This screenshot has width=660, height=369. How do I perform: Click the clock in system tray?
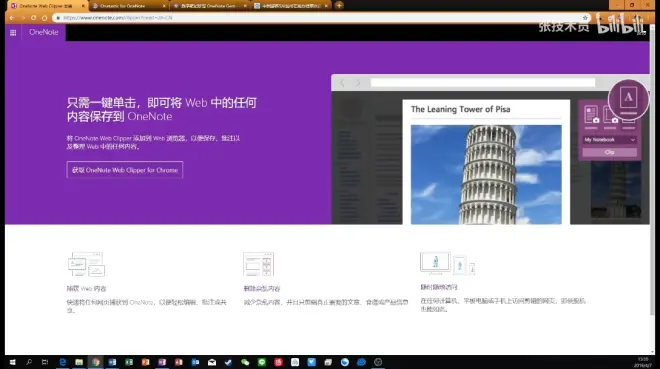click(x=643, y=362)
